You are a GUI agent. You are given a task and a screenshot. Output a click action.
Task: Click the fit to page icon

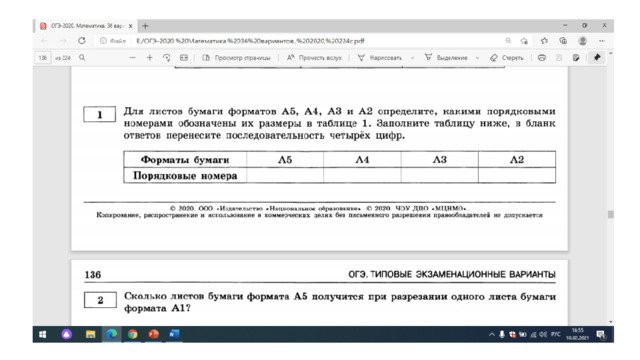184,58
